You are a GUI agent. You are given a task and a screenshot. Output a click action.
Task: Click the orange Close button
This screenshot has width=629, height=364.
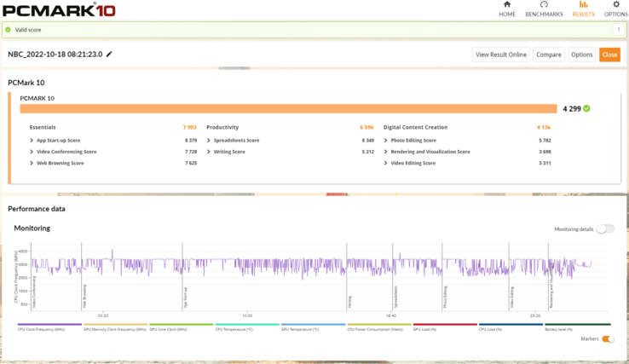click(x=609, y=55)
